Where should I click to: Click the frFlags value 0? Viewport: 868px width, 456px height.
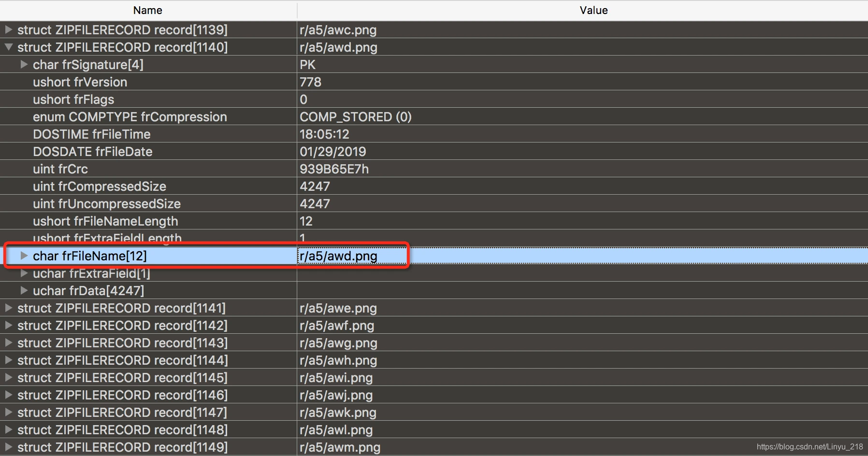point(304,100)
